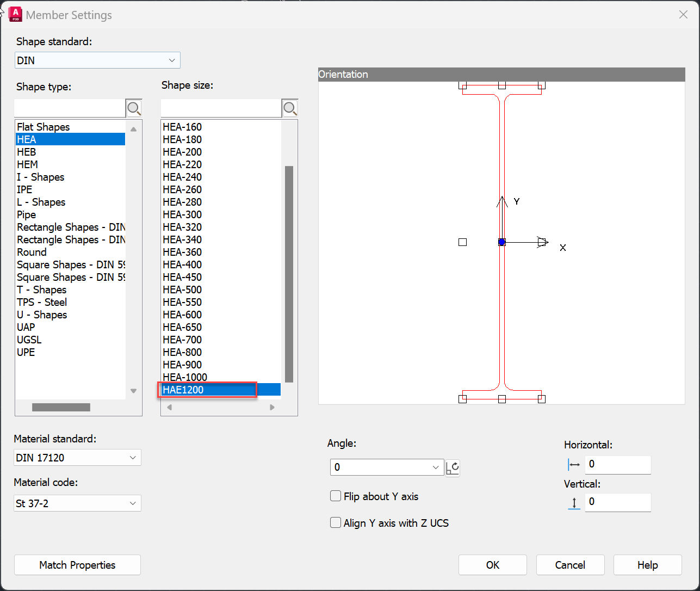Open the Material standard dropdown

click(x=78, y=458)
